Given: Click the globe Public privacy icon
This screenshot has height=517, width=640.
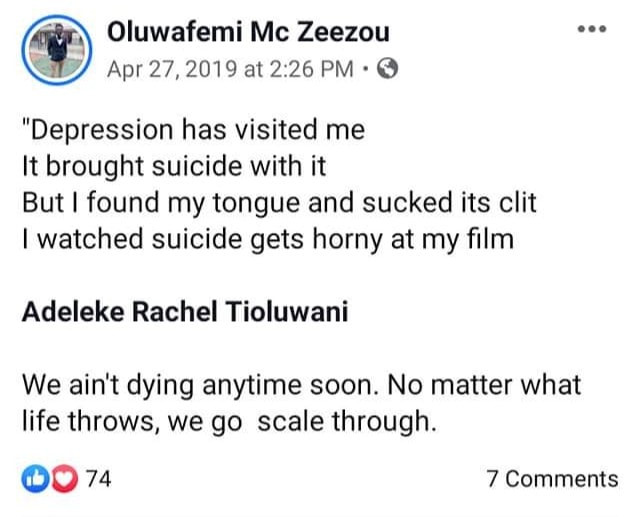Looking at the screenshot, I should (x=391, y=70).
